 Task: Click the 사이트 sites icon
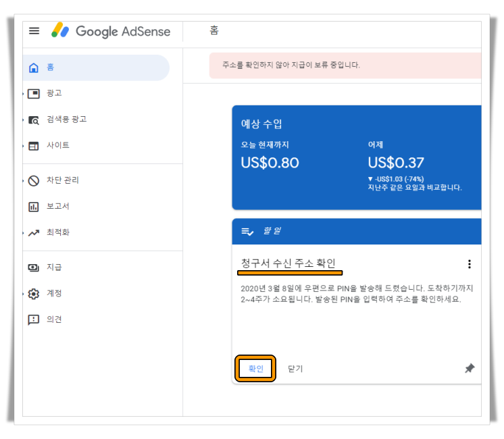click(34, 146)
